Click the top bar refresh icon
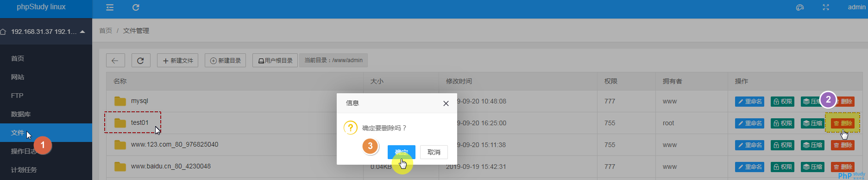The height and width of the screenshot is (180, 868). [136, 7]
